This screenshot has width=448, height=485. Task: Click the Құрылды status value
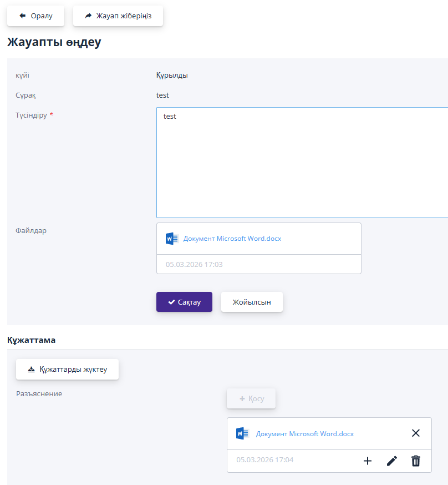[x=172, y=75]
